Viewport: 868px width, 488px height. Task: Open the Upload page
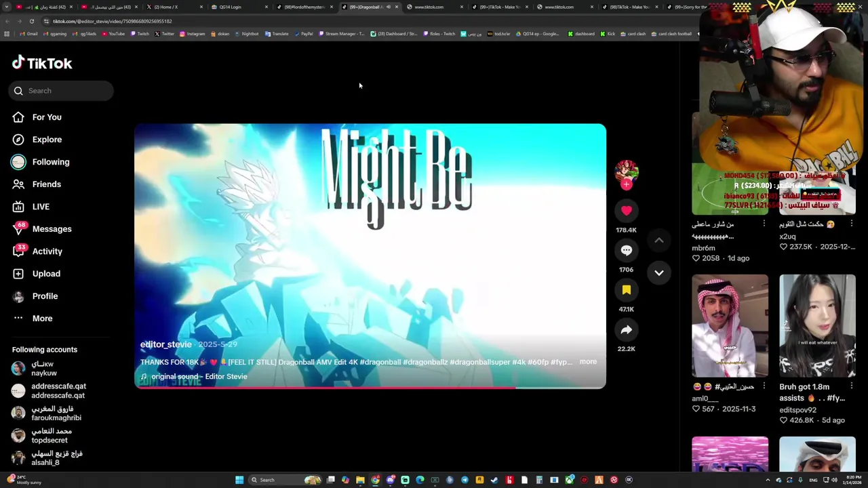coord(46,274)
